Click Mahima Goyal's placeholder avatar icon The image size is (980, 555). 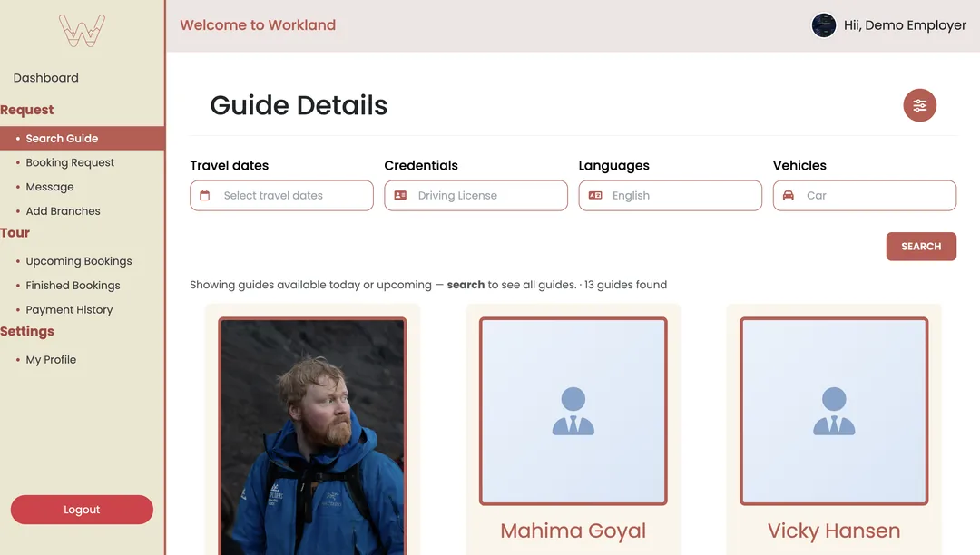coord(573,411)
